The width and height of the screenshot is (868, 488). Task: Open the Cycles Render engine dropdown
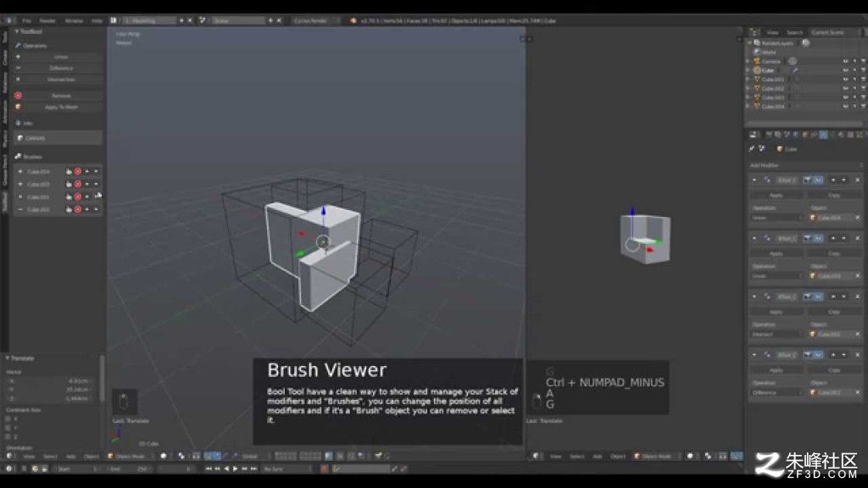(x=315, y=20)
